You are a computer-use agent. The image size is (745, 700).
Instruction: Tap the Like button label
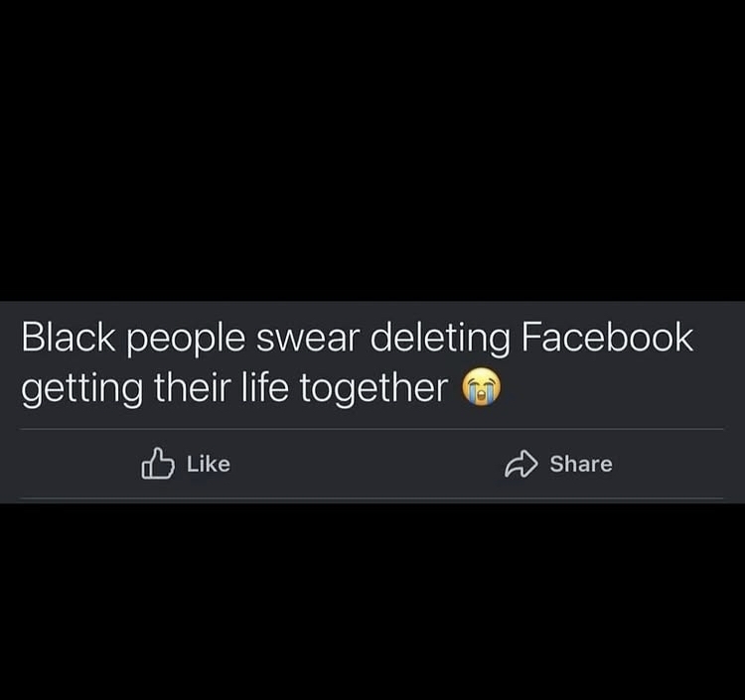pyautogui.click(x=209, y=464)
